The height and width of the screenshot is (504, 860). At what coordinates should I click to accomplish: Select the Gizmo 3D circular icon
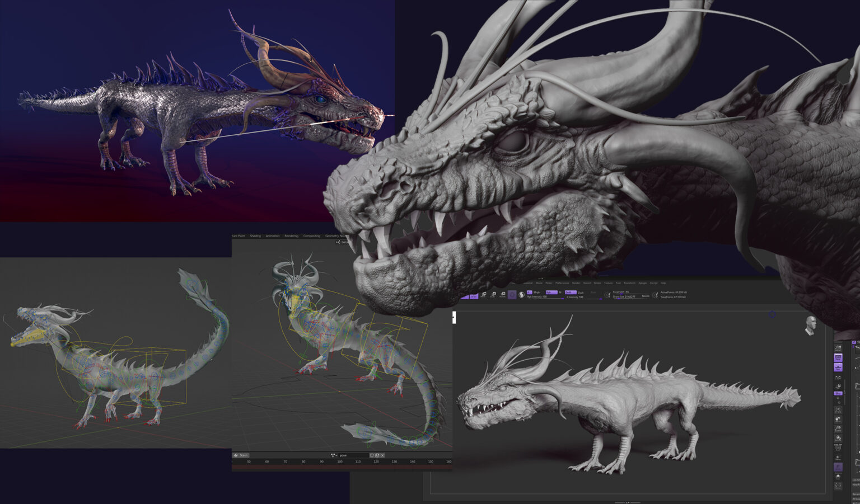[512, 295]
